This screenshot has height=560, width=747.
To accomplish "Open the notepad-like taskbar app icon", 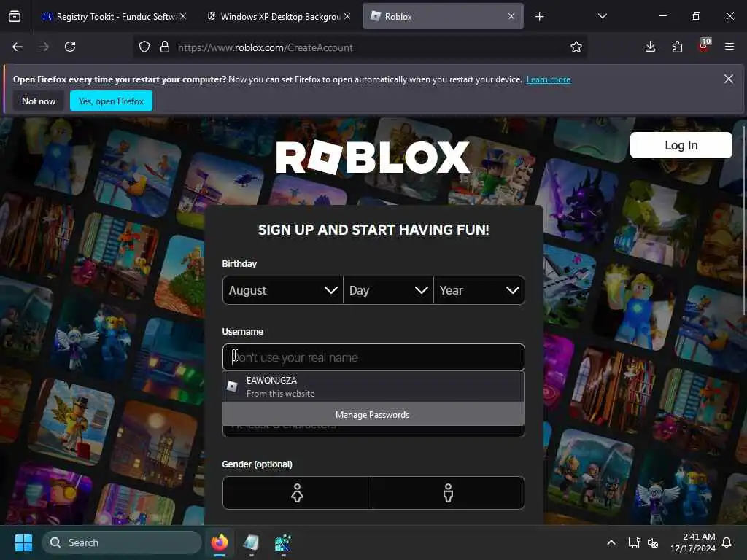I will pyautogui.click(x=251, y=542).
